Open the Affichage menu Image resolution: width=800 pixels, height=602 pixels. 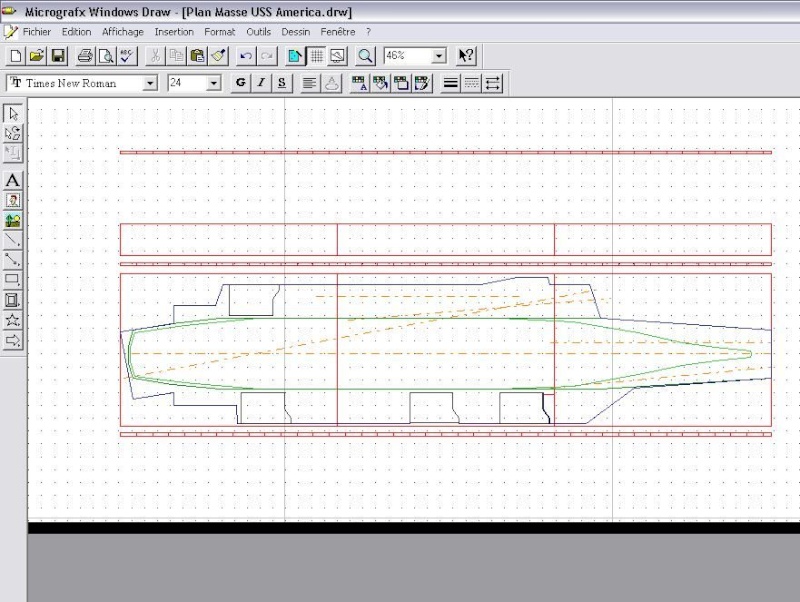(x=122, y=32)
